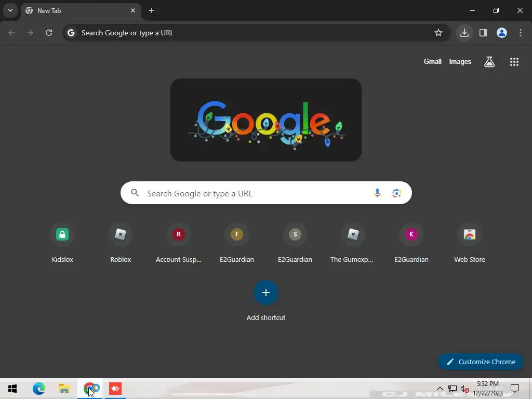Screen dimensions: 532x399
Task: Click Add shortcut plus button
Action: click(266, 292)
